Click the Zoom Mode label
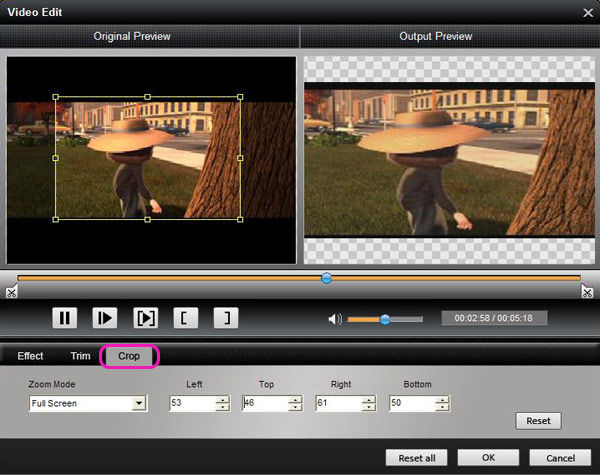600x475 pixels. pos(52,384)
